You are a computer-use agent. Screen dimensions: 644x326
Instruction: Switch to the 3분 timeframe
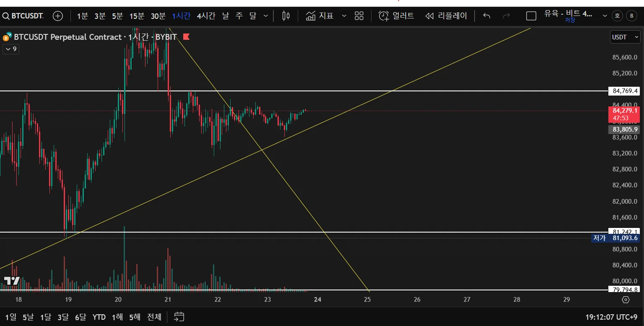click(100, 16)
